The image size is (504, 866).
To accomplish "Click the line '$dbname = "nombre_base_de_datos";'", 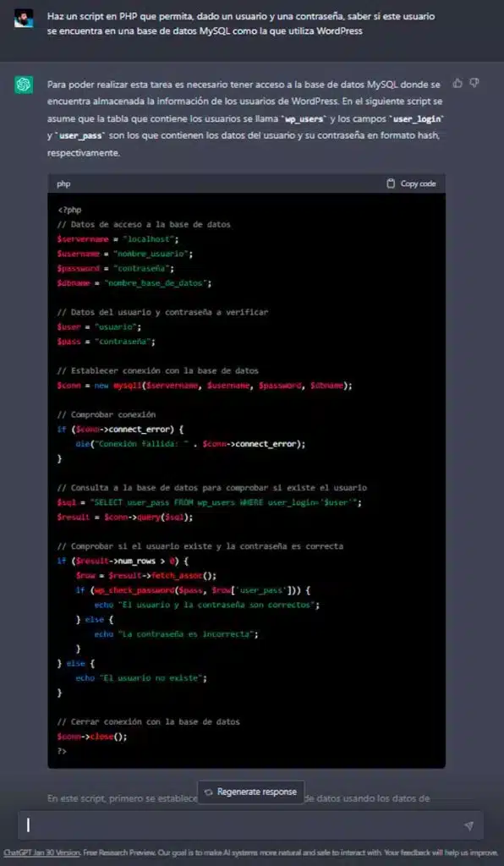I will (134, 282).
